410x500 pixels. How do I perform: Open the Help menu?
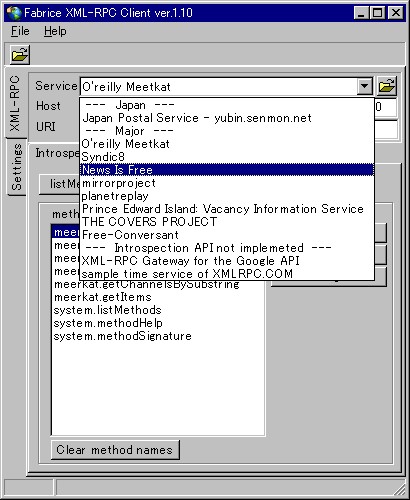55,31
